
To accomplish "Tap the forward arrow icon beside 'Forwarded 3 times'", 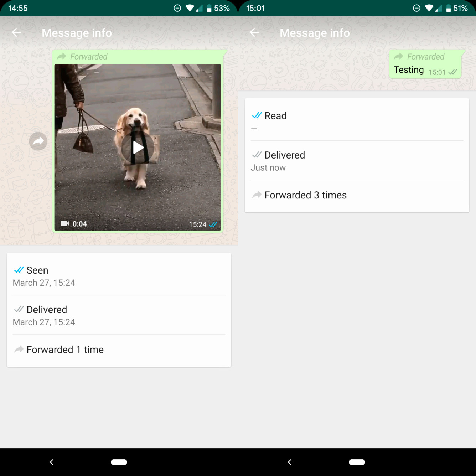I will pos(257,195).
